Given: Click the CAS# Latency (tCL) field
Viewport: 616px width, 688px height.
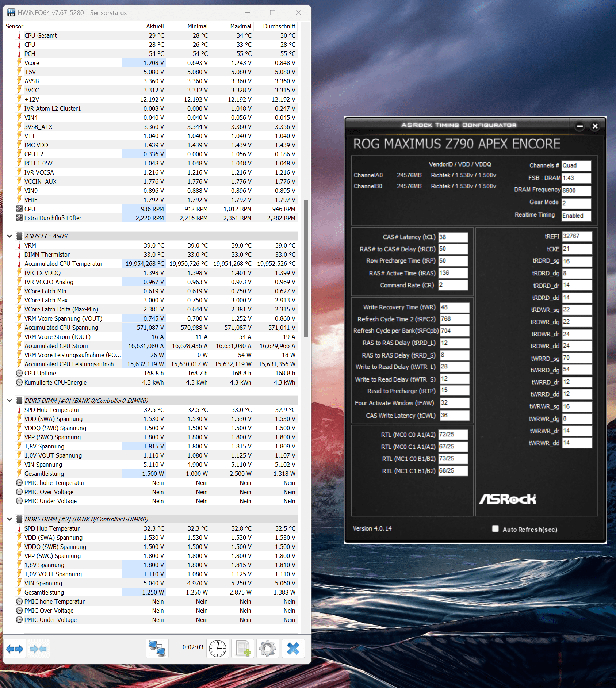Looking at the screenshot, I should click(453, 237).
